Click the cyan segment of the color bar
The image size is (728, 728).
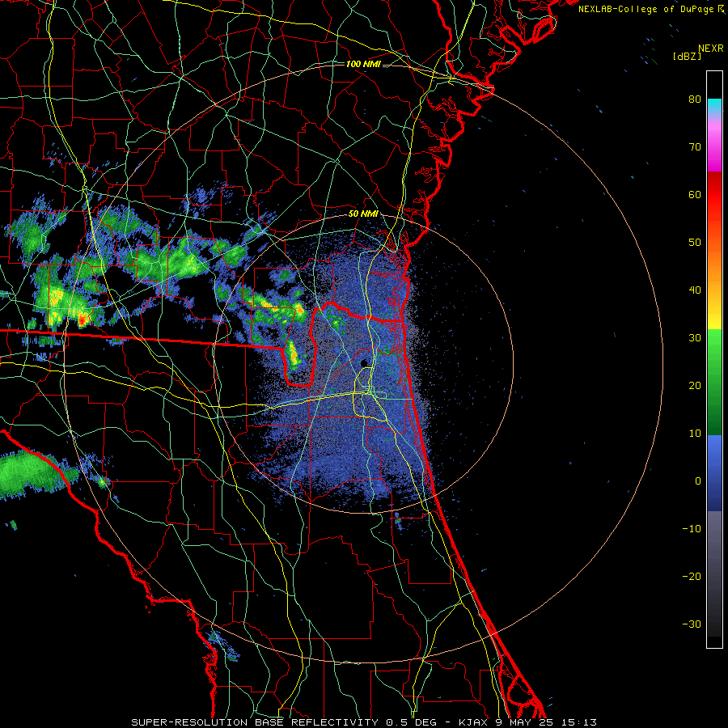click(714, 106)
